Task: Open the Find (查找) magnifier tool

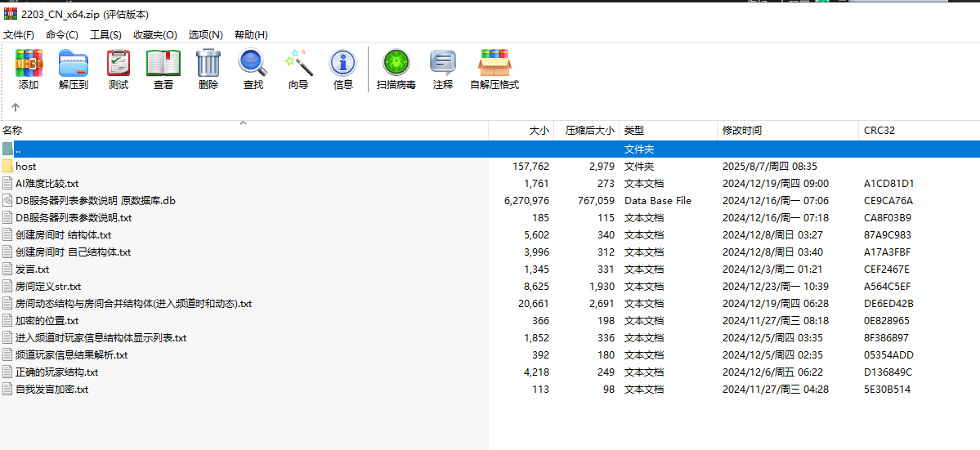Action: point(253,63)
